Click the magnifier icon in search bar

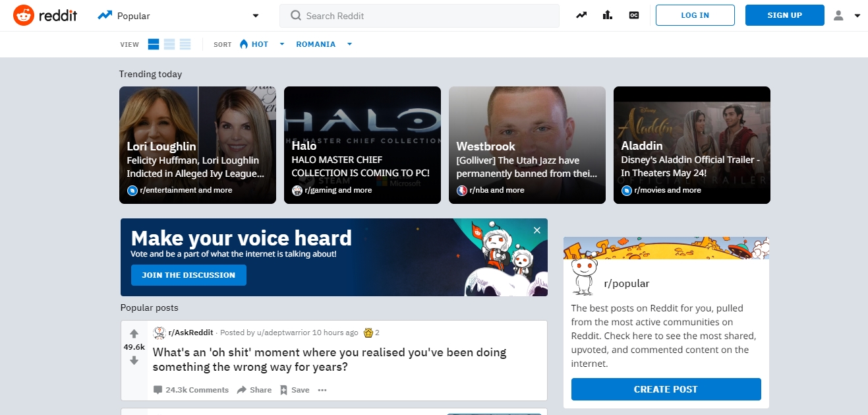[x=296, y=16]
